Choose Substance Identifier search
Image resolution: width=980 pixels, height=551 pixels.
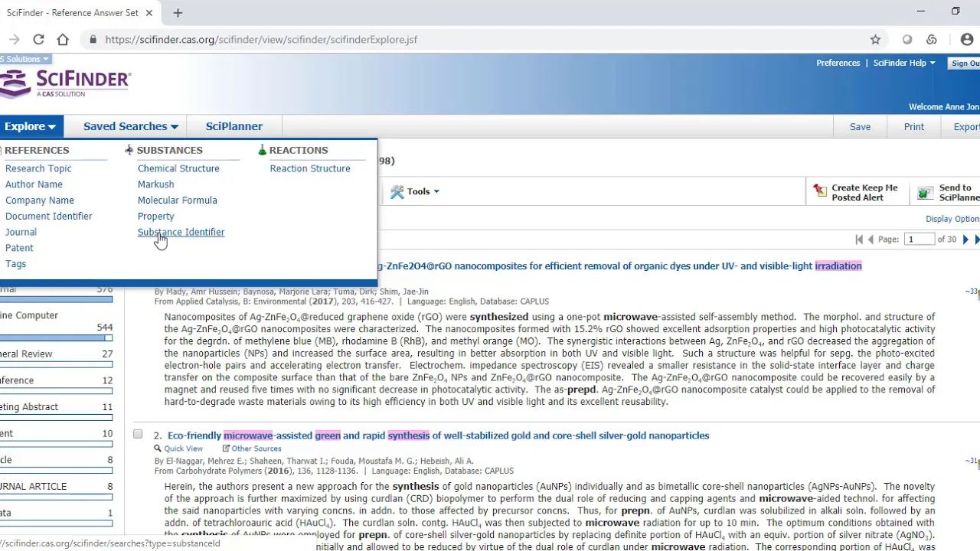pos(181,232)
